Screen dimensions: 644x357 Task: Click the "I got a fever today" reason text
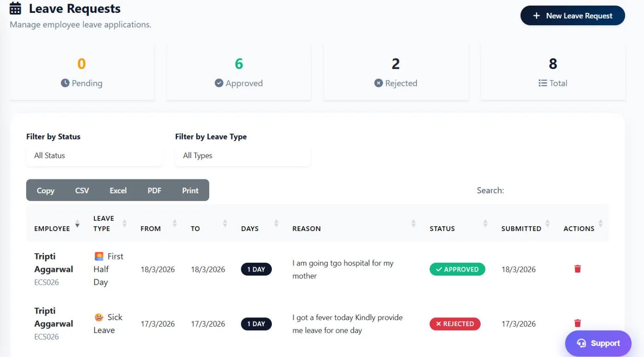coord(348,324)
